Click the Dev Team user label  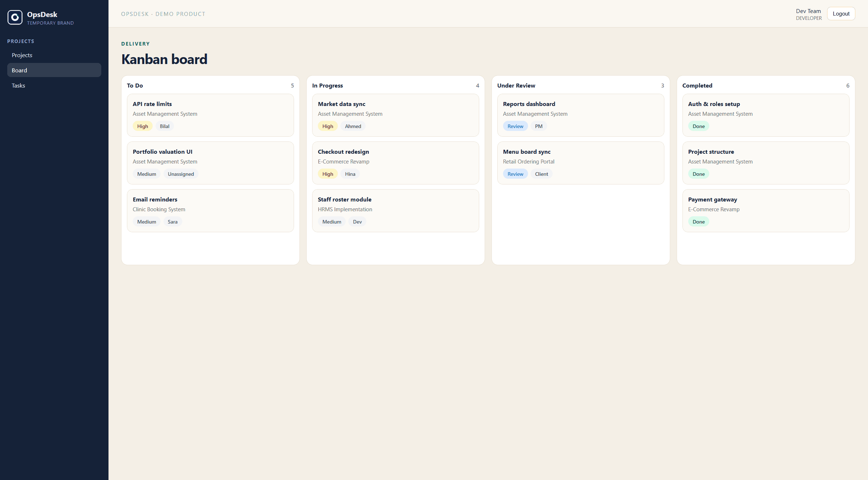[808, 11]
